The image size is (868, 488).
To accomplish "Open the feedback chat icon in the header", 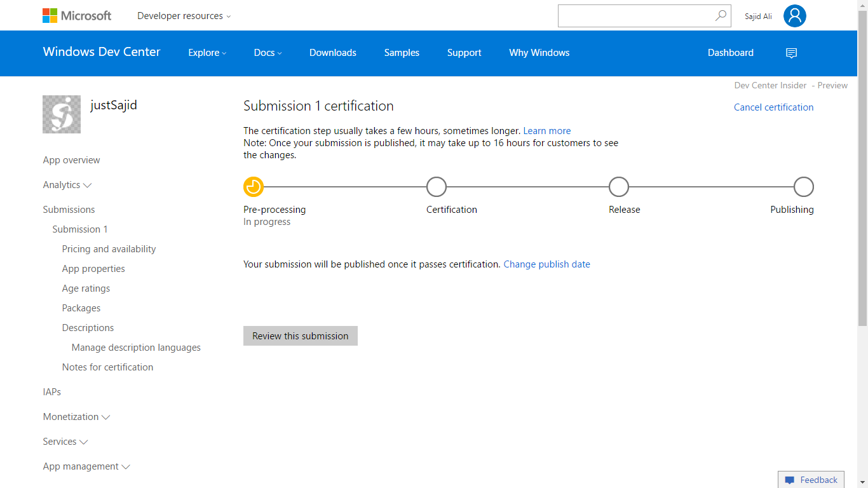I will point(791,53).
